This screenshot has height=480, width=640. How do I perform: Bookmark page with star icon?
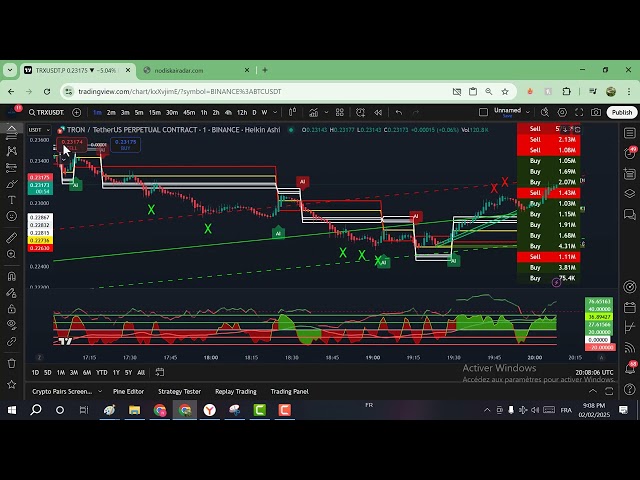505,91
